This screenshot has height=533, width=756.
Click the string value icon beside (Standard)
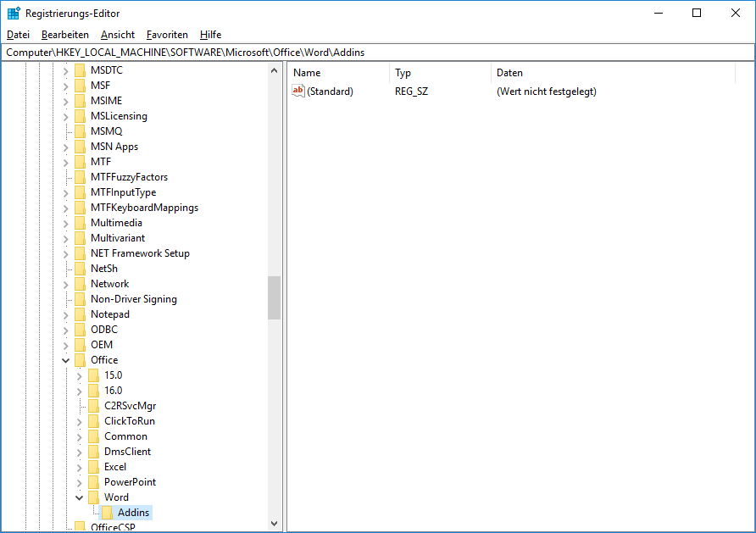(x=297, y=91)
